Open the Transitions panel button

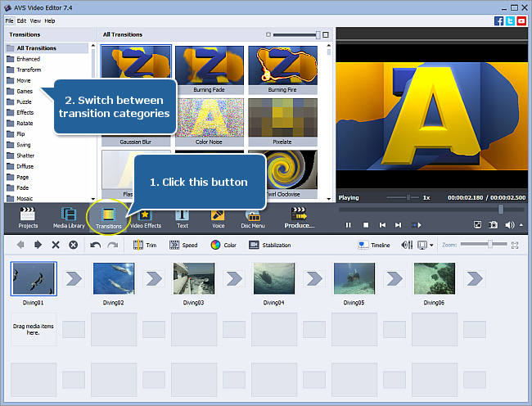(109, 219)
